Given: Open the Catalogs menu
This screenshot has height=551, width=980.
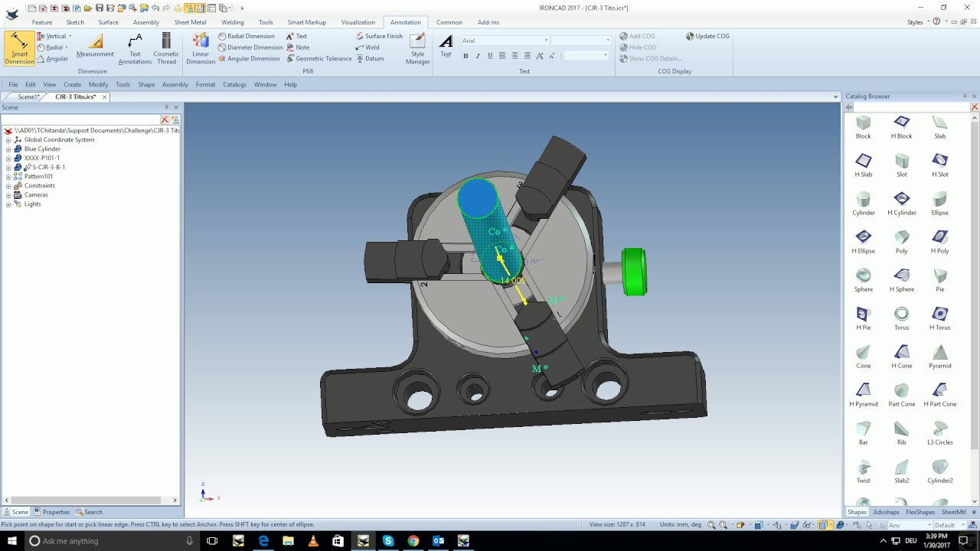Looking at the screenshot, I should click(x=234, y=84).
